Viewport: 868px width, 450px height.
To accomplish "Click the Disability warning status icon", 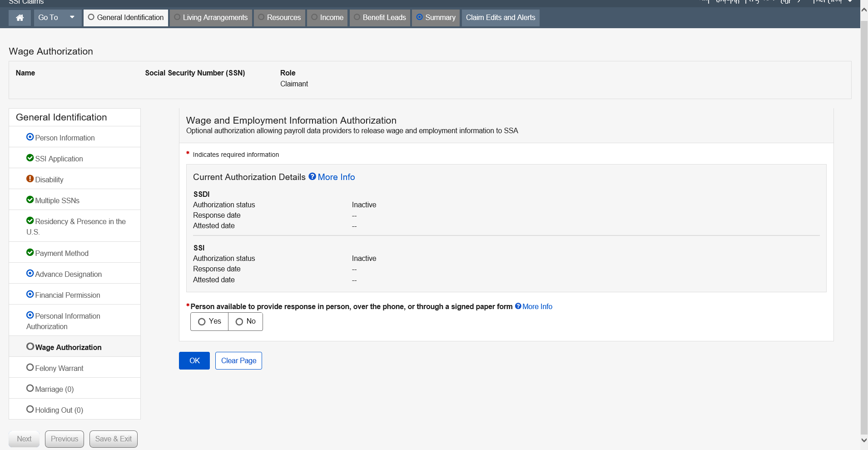I will click(30, 179).
